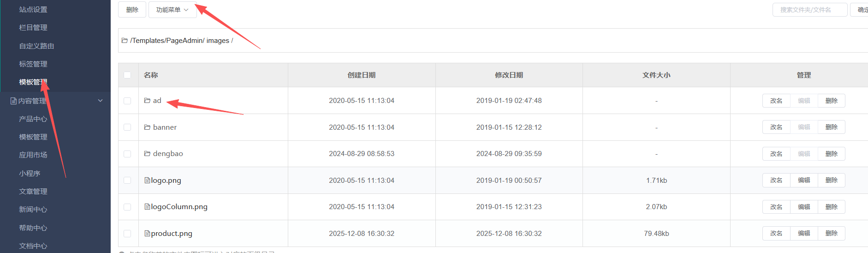Open 栏目管理 in the sidebar

tap(33, 28)
